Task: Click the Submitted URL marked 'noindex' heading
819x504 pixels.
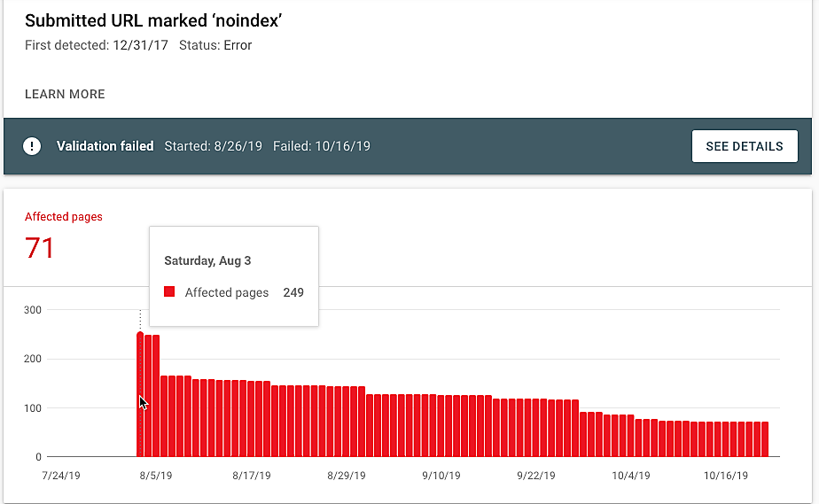Action: click(153, 20)
